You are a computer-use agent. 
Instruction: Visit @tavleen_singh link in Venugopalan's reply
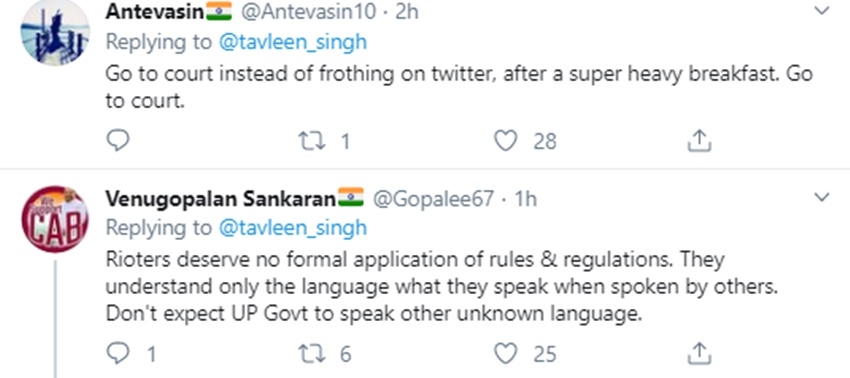(x=293, y=228)
